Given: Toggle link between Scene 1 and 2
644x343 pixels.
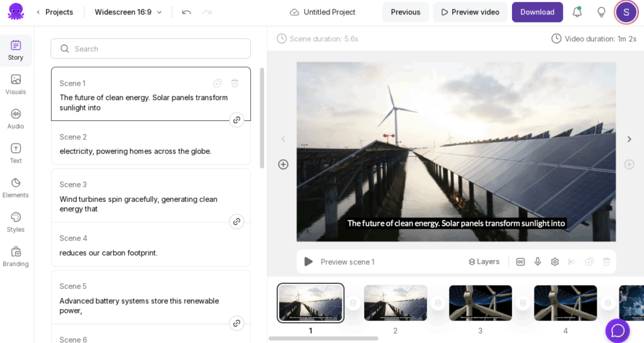Looking at the screenshot, I should (236, 120).
